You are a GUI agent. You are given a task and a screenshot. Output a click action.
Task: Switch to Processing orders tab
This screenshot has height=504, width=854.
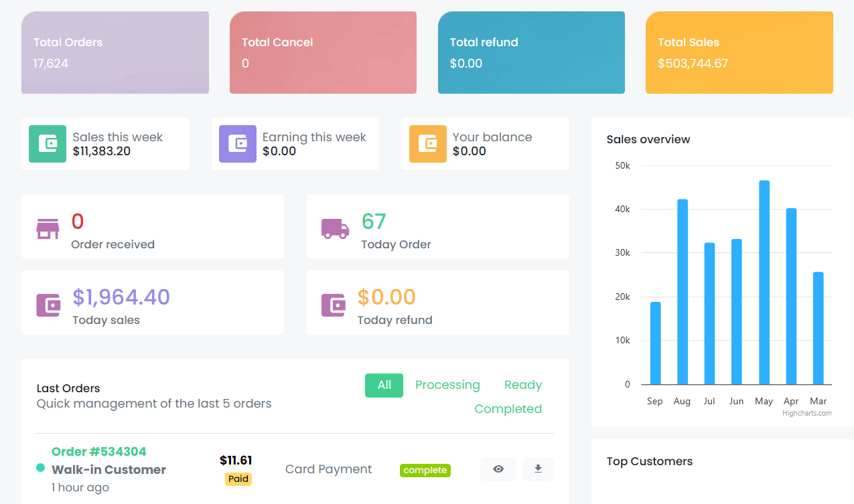coord(447,386)
